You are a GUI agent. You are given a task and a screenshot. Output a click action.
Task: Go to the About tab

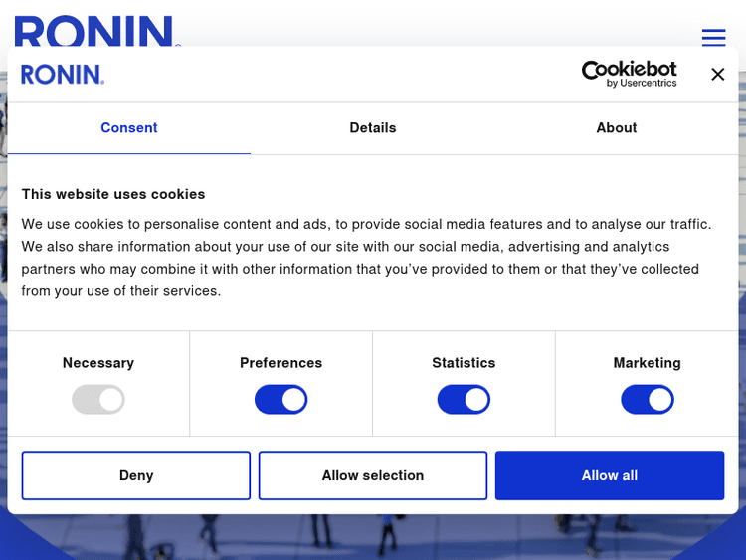click(616, 128)
